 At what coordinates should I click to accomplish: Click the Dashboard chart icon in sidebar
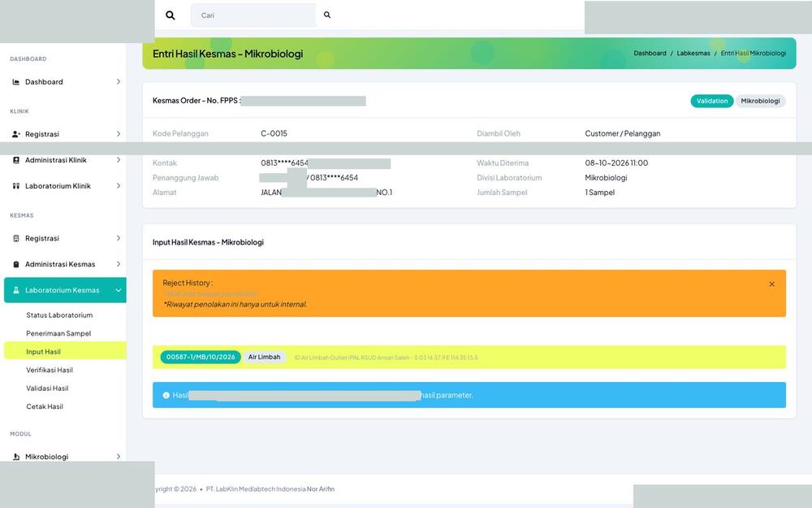(x=16, y=82)
